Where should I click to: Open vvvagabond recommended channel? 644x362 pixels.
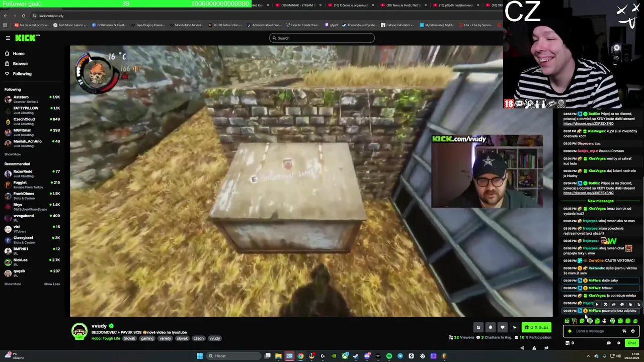[x=32, y=218]
